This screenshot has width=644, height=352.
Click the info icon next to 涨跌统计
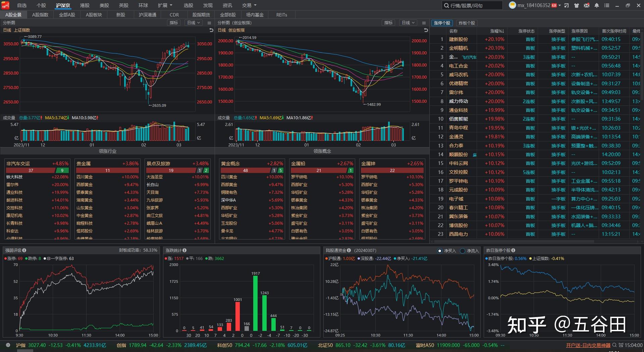click(x=184, y=250)
